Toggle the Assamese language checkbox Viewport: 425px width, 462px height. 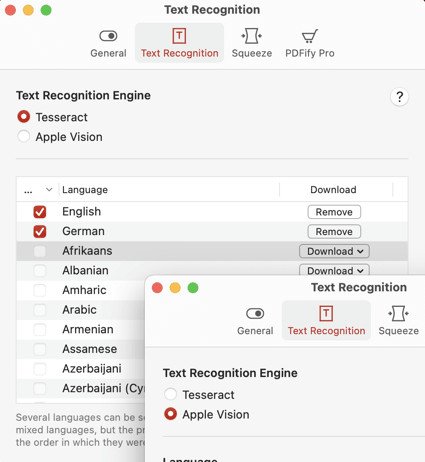click(40, 349)
